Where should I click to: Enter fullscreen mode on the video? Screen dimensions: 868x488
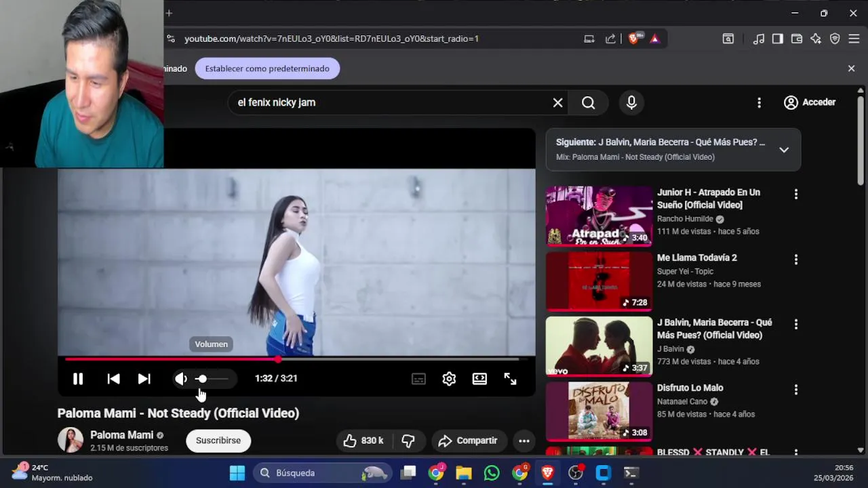(510, 379)
